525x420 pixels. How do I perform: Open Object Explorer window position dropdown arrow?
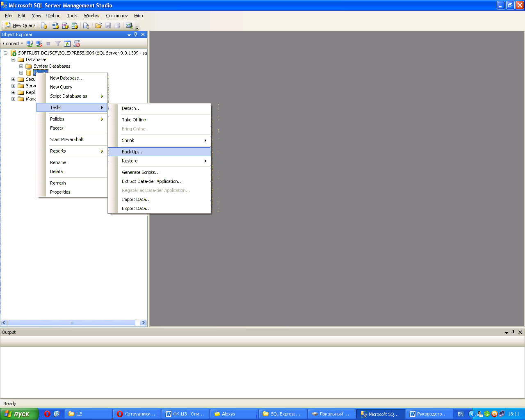(129, 35)
